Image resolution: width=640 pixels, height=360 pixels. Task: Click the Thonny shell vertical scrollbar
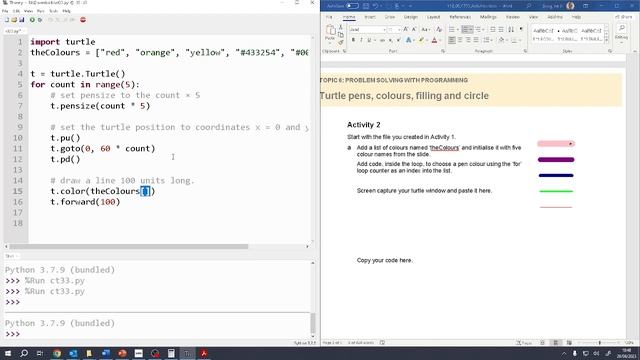pyautogui.click(x=313, y=323)
